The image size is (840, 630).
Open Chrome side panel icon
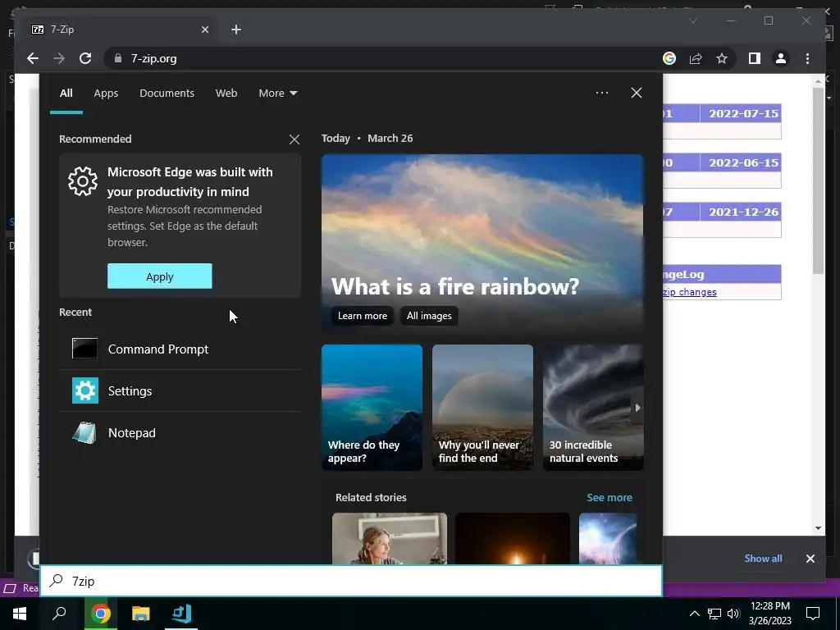tap(755, 58)
